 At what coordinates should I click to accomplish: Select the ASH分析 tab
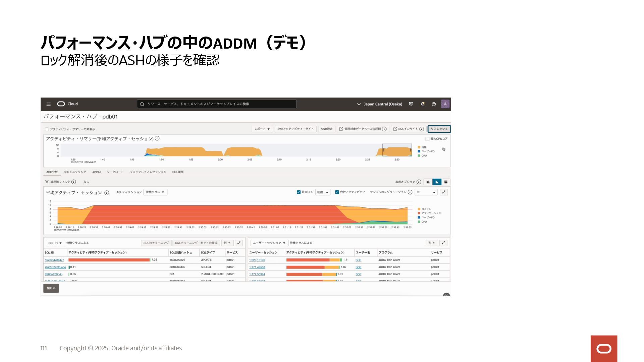tap(52, 172)
